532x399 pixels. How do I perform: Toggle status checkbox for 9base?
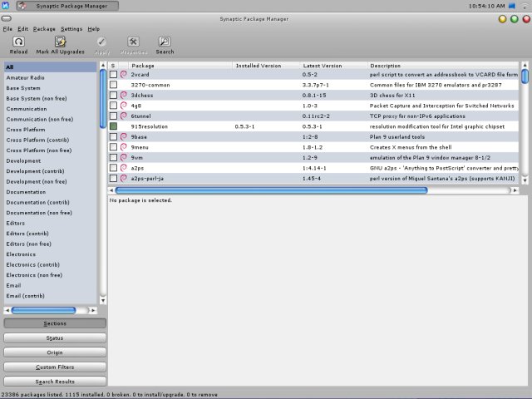pos(113,136)
